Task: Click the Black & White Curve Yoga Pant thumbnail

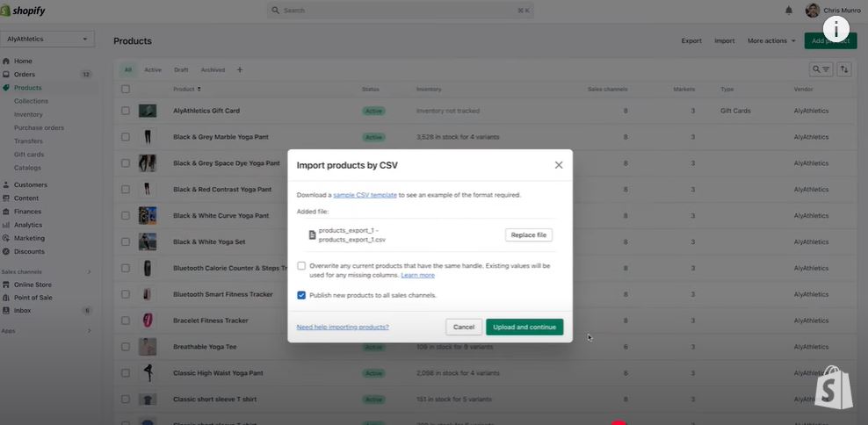Action: (x=148, y=215)
